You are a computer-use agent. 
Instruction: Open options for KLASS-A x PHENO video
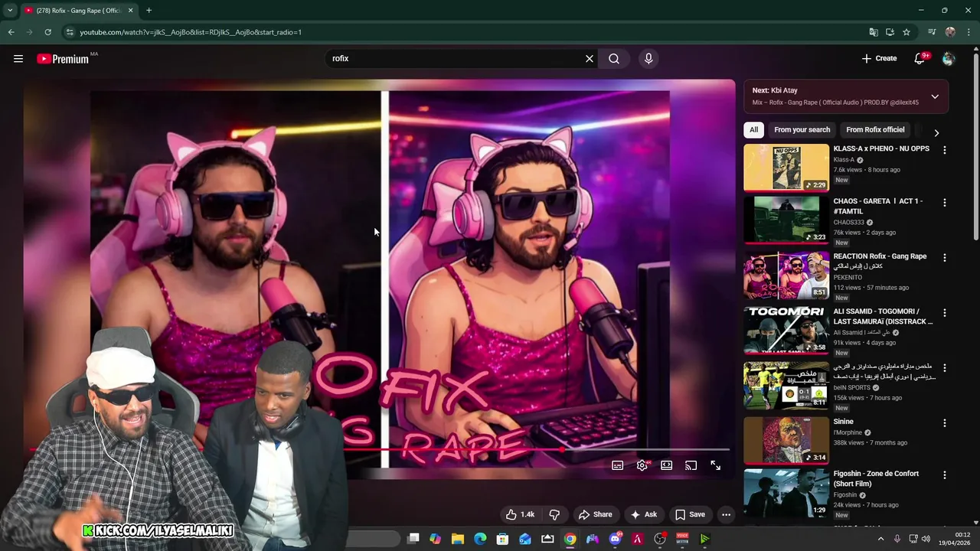(944, 150)
